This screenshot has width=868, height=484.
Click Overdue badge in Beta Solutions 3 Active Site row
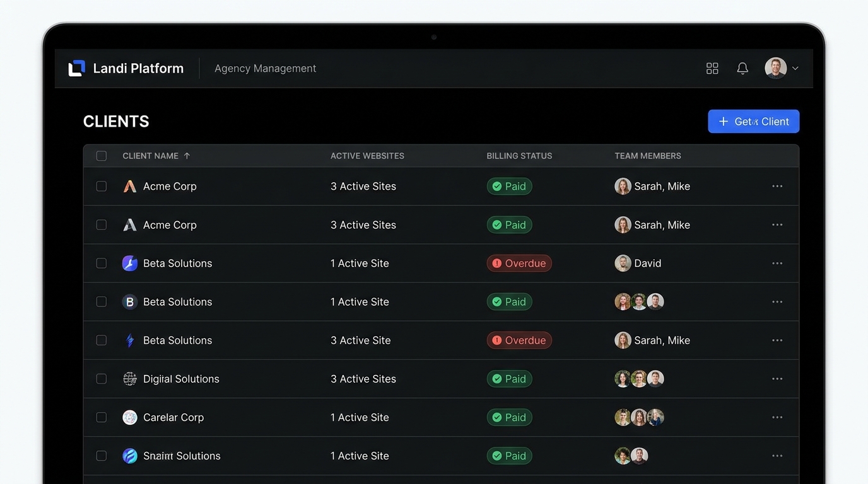(519, 340)
